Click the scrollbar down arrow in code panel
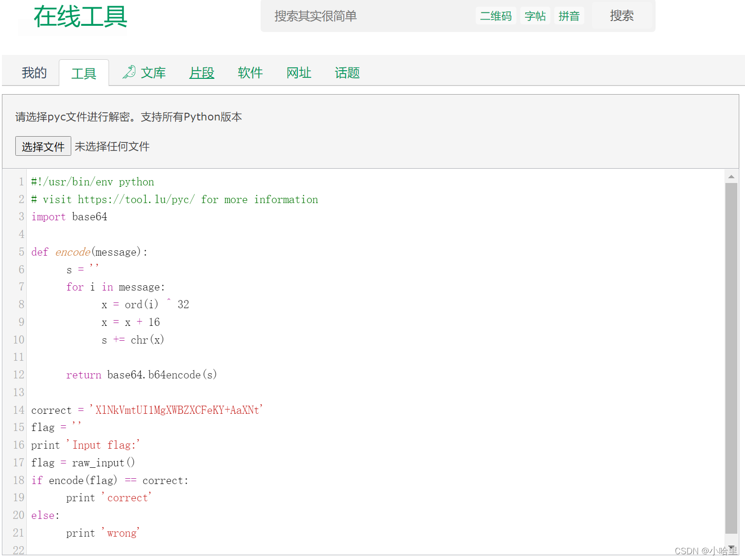Screen dimensions: 745x560 tap(731, 548)
